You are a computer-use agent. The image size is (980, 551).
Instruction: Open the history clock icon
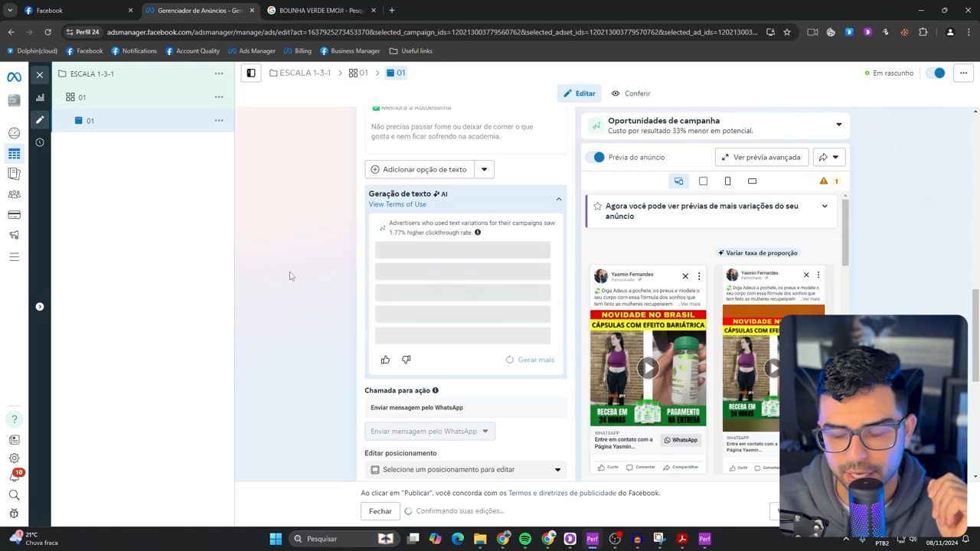point(40,142)
